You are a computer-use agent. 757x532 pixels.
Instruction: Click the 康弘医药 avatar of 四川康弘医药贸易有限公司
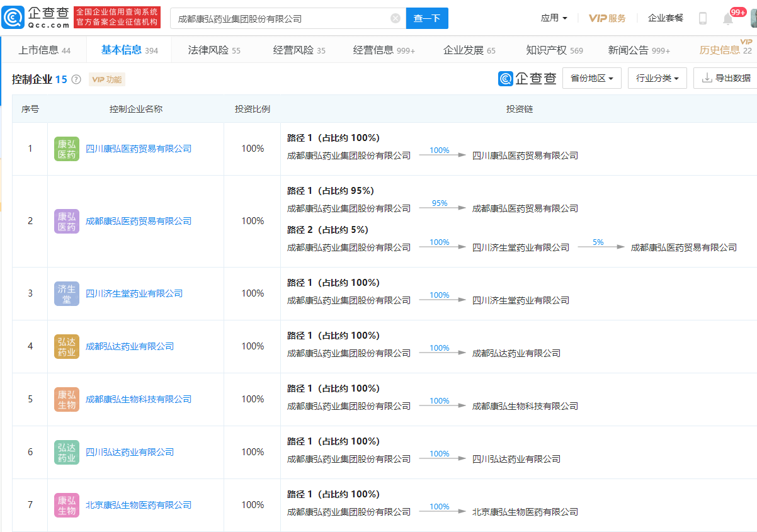click(67, 149)
